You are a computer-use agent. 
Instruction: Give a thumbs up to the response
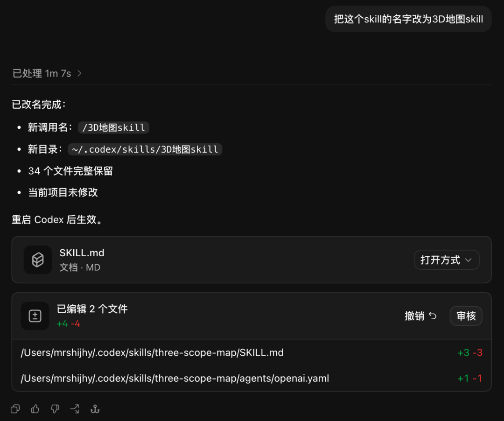coord(35,409)
